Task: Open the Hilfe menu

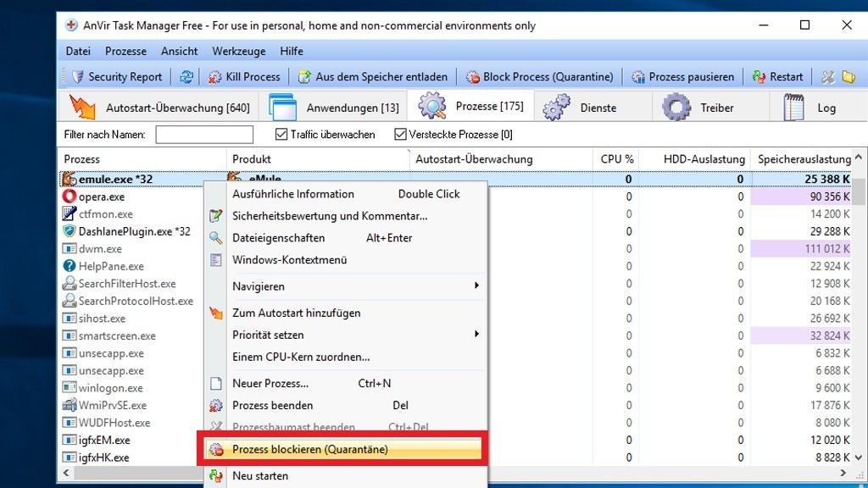Action: 292,51
